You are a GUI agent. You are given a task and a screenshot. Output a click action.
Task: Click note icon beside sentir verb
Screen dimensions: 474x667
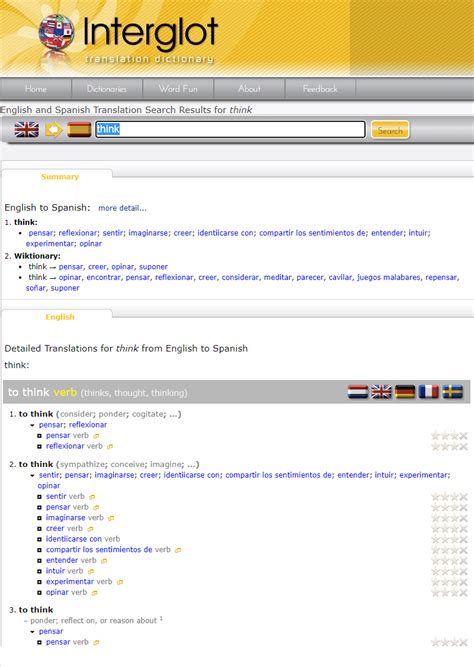(92, 497)
